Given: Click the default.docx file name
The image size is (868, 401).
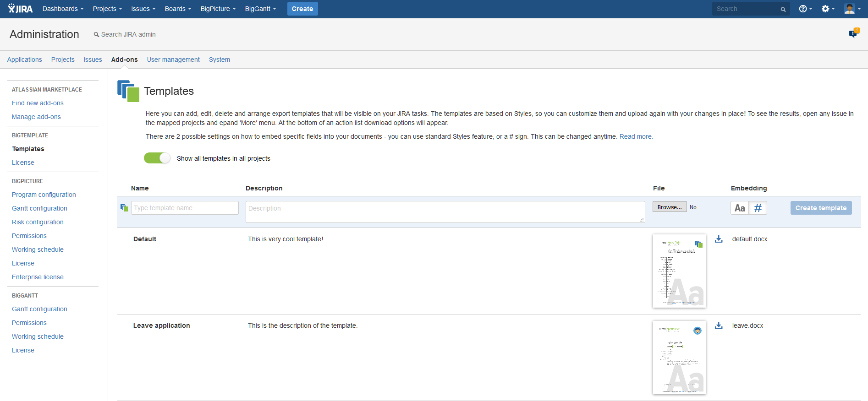Looking at the screenshot, I should click(x=750, y=239).
